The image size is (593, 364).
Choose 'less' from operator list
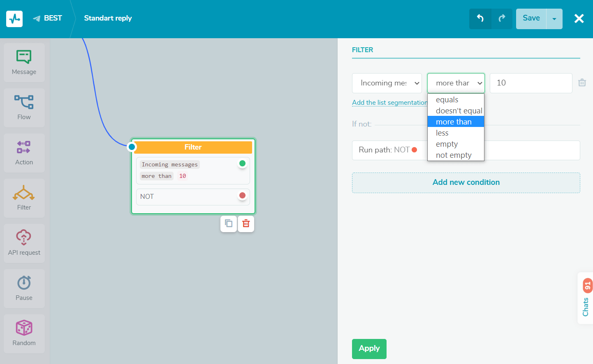pyautogui.click(x=456, y=133)
